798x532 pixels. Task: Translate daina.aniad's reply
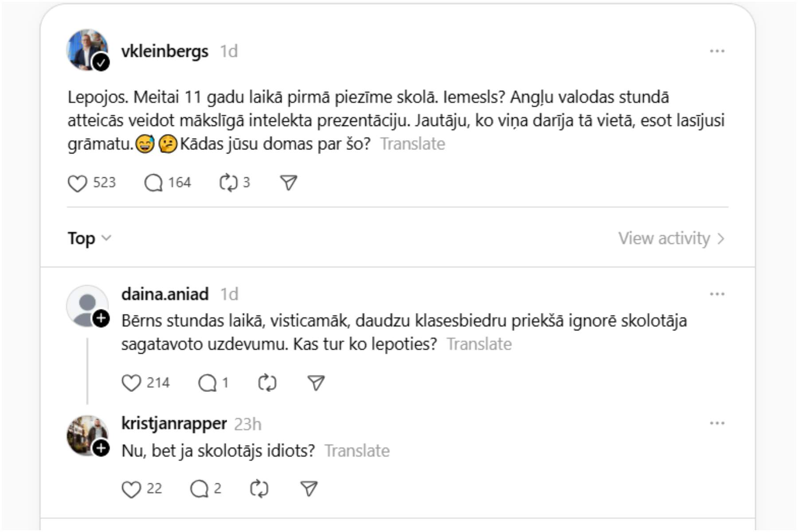(x=479, y=344)
